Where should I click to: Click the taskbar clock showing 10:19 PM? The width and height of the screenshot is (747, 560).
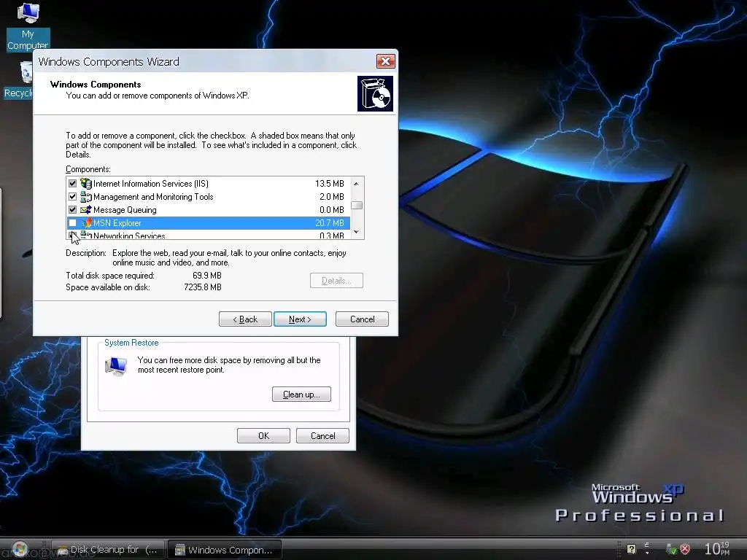tap(717, 548)
